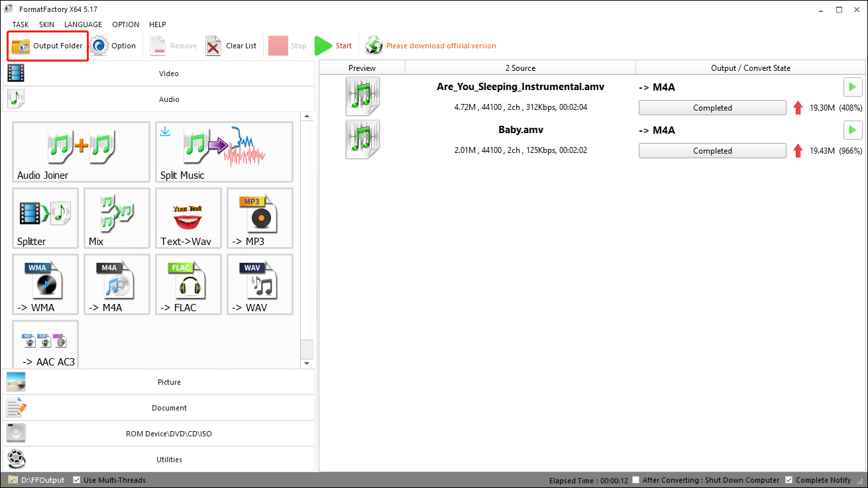Click the audio panel scrollbar thumb

pyautogui.click(x=307, y=349)
